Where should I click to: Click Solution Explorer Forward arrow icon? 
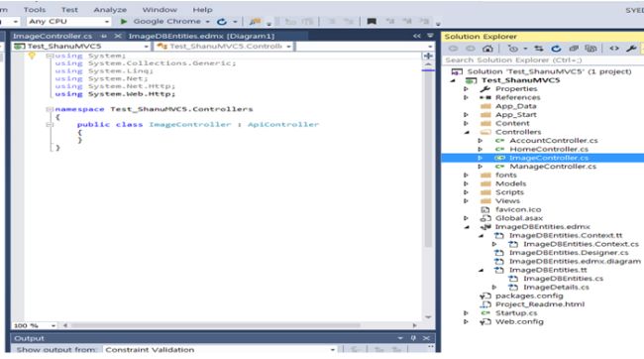point(471,49)
